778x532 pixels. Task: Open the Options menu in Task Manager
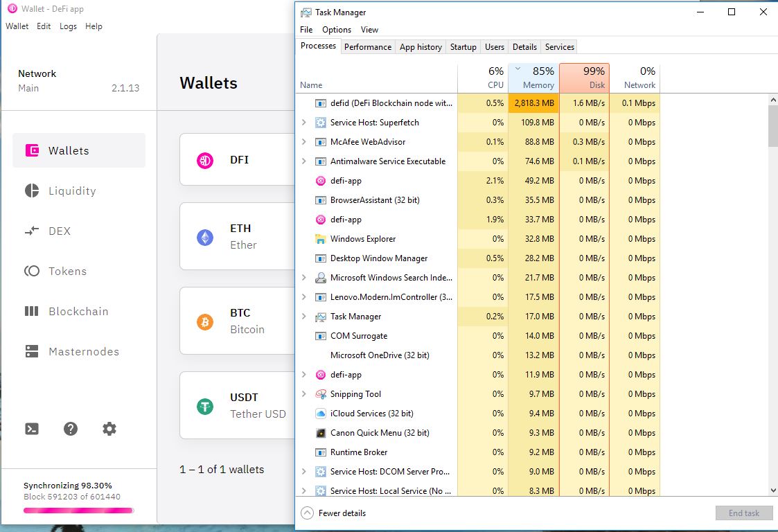pyautogui.click(x=337, y=30)
